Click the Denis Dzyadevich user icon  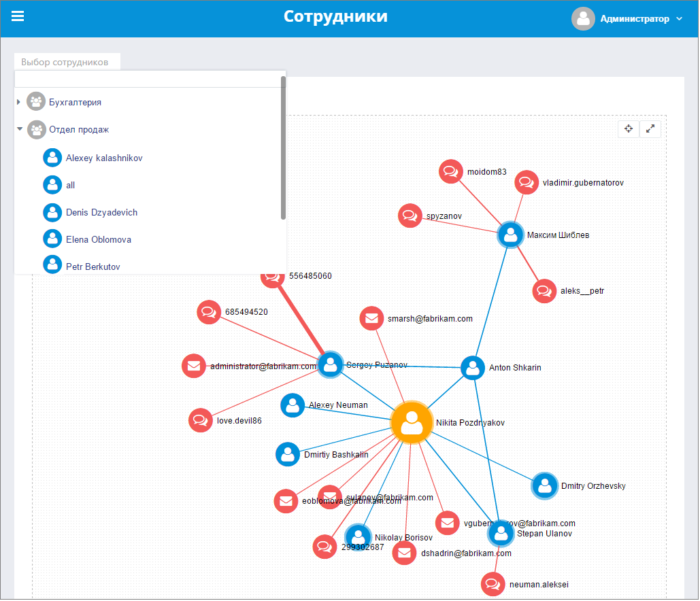pyautogui.click(x=52, y=212)
